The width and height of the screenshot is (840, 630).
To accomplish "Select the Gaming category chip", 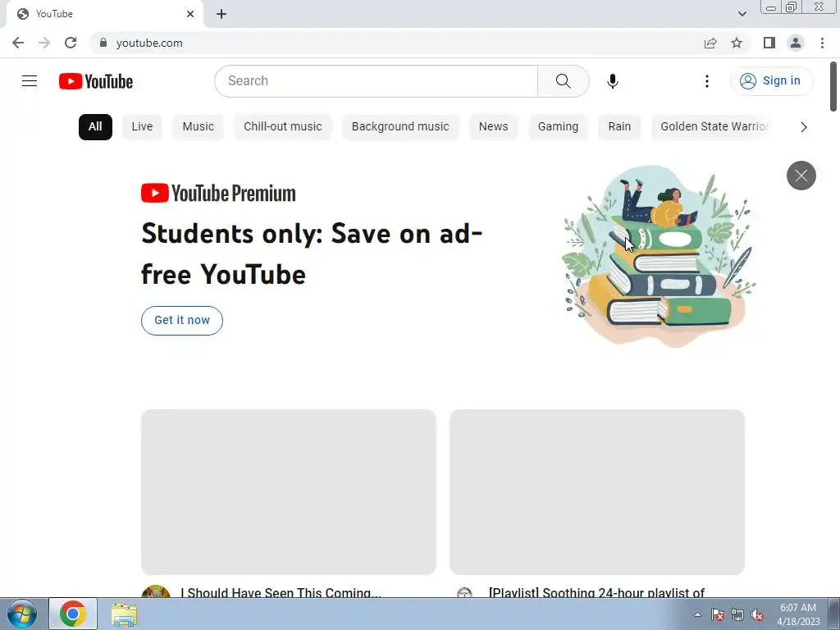I will point(558,127).
